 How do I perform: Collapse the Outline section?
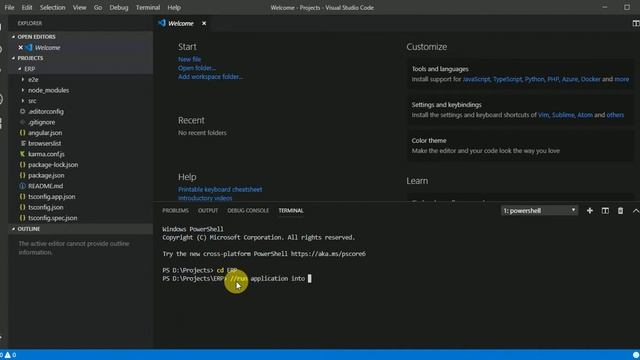tap(13, 229)
